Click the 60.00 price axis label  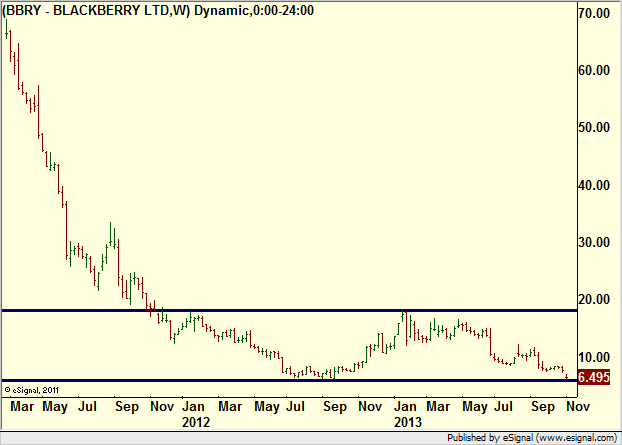(594, 70)
